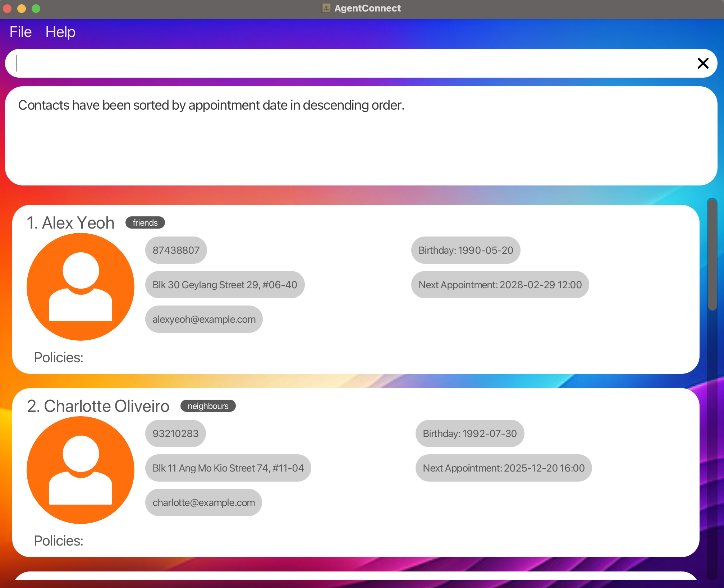This screenshot has height=588, width=724.
Task: Click the AgentConnect title bar app icon
Action: click(x=326, y=8)
